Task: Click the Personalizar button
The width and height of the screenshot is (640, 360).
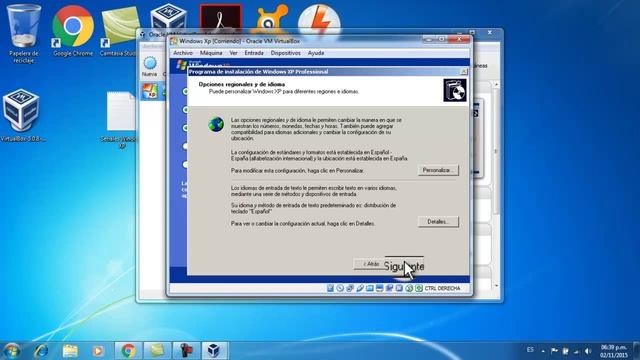Action: 438,170
